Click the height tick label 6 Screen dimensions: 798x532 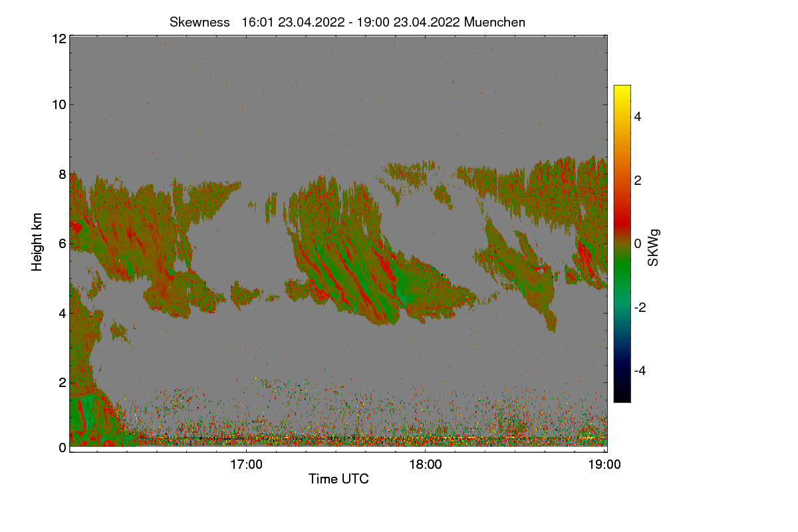(x=62, y=243)
